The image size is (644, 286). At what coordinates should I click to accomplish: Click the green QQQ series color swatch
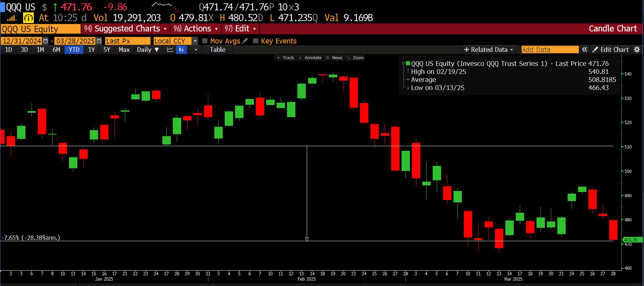click(x=408, y=63)
